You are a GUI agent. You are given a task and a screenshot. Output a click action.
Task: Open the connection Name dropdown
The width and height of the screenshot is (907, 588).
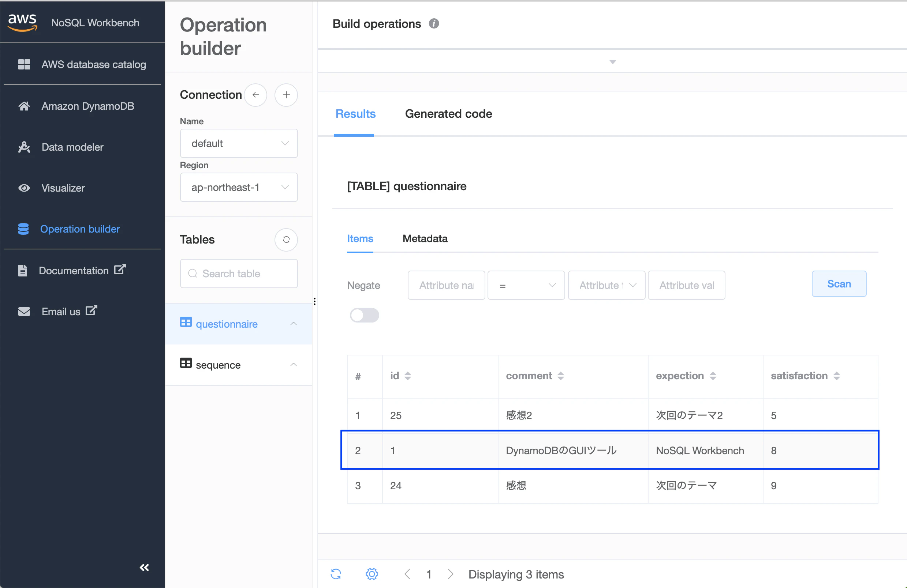[x=239, y=144]
